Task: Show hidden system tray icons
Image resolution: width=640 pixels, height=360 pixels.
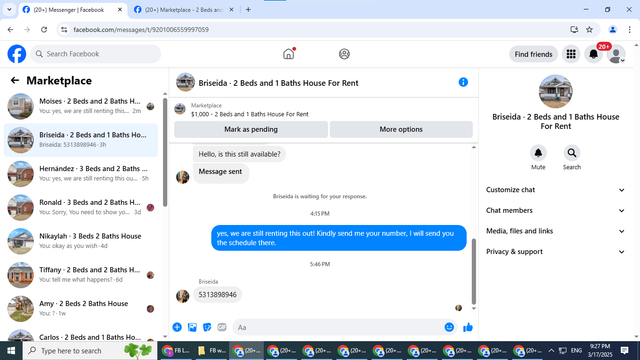Action: [x=551, y=351]
